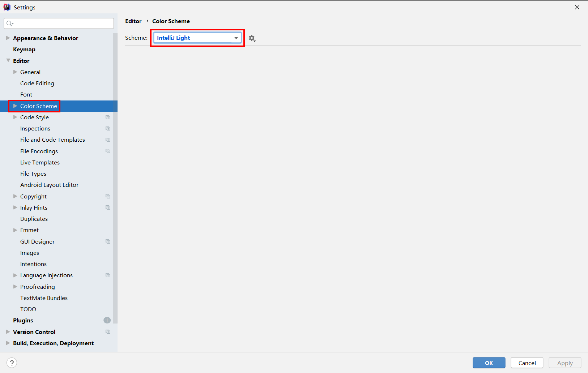
Task: Open Inspections settings
Action: point(35,128)
